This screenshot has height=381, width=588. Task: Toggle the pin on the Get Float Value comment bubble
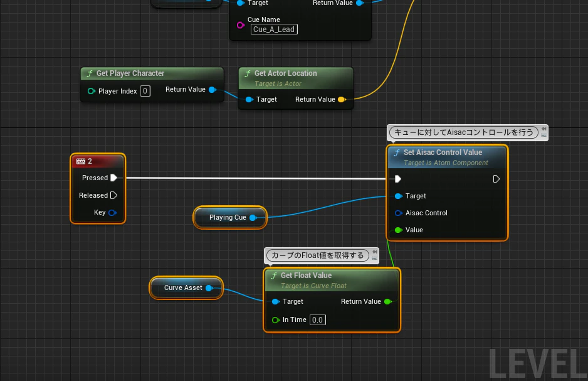click(374, 252)
